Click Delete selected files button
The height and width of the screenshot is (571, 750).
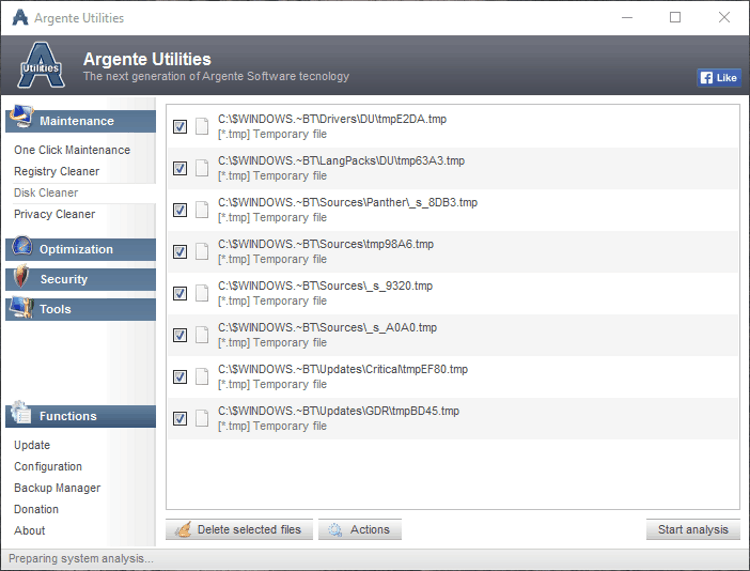pyautogui.click(x=239, y=529)
